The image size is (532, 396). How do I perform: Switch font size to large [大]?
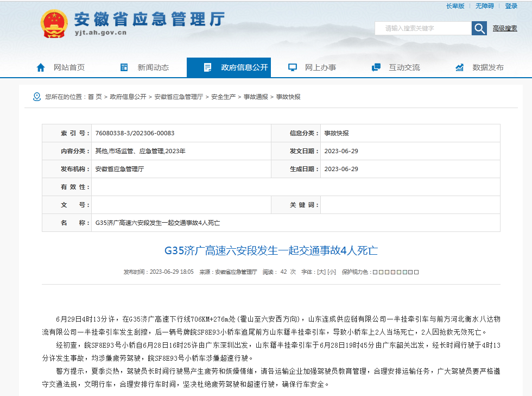pos(321,272)
